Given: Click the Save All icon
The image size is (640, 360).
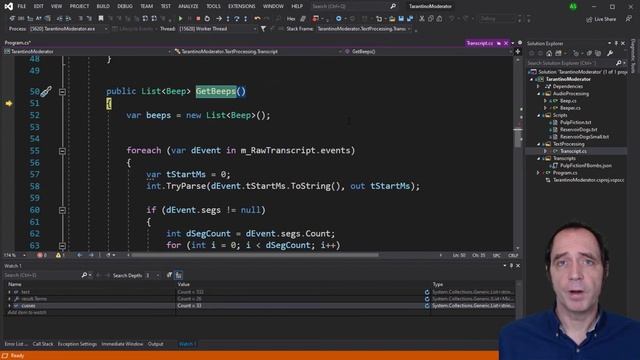Looking at the screenshot, I should point(410,19).
